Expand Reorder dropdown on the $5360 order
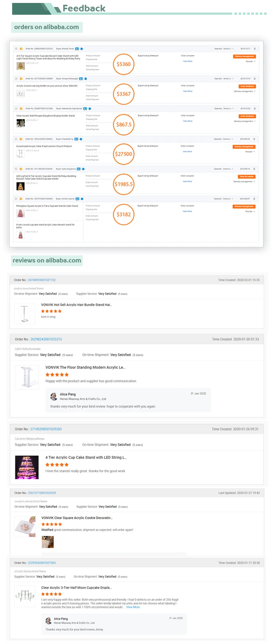 coord(250,61)
